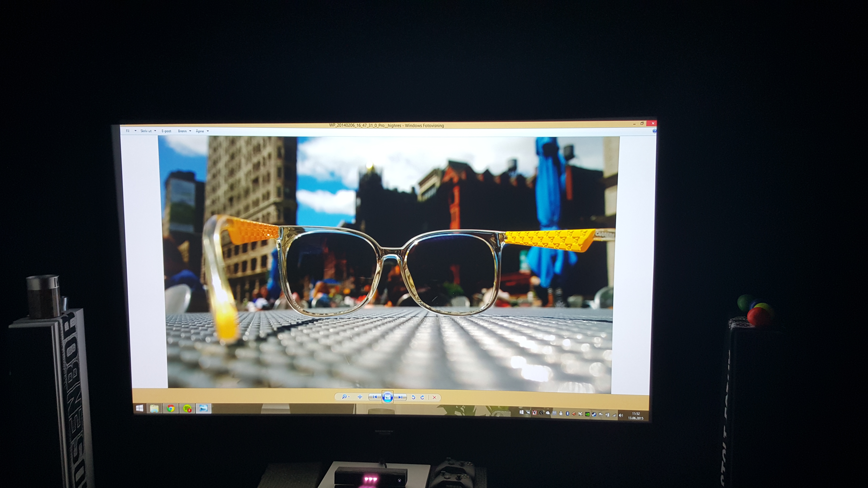This screenshot has height=488, width=868.
Task: Delete the photo with the red X
Action: [x=435, y=397]
